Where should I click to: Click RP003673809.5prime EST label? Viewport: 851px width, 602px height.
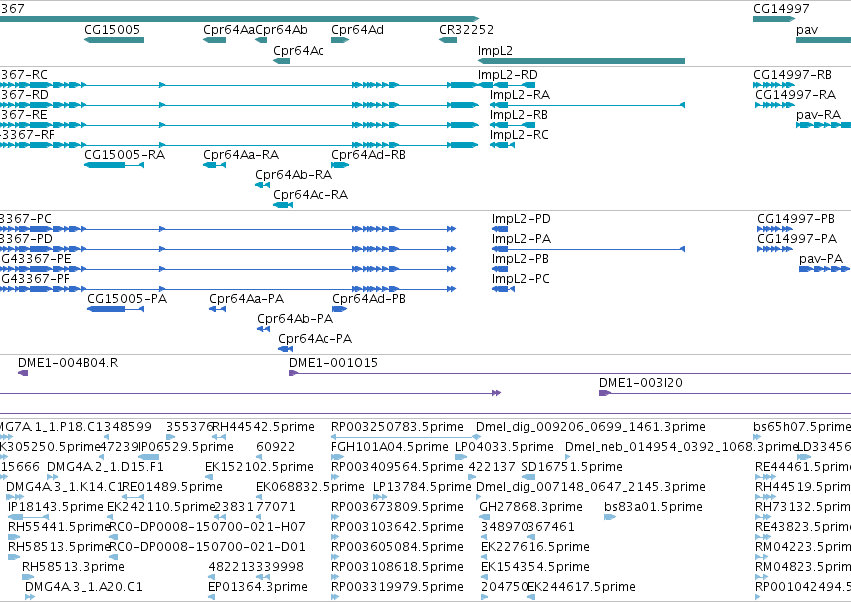pyautogui.click(x=397, y=507)
